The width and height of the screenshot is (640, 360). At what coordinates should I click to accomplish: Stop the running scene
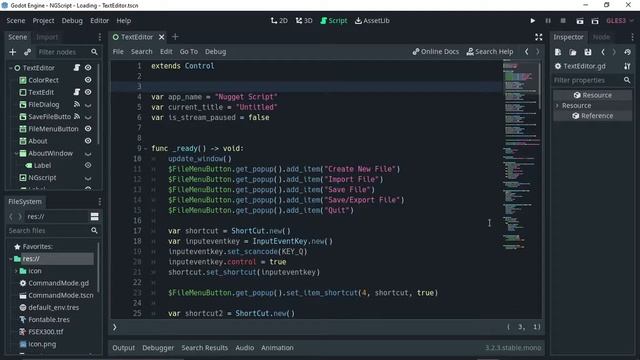[563, 21]
